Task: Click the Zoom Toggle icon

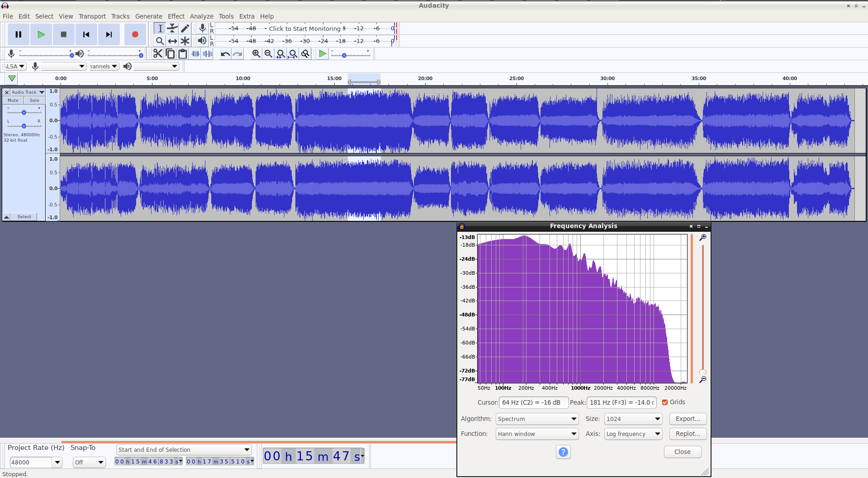Action: click(305, 53)
